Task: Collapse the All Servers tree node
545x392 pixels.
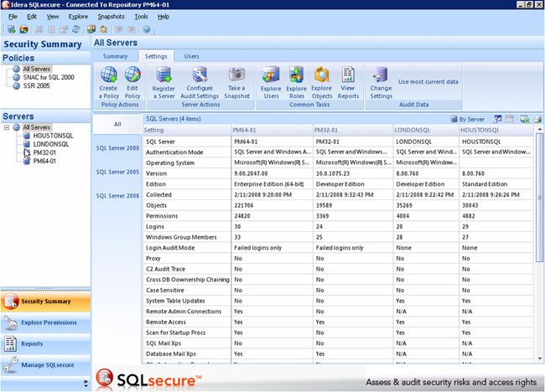Action: tap(7, 127)
